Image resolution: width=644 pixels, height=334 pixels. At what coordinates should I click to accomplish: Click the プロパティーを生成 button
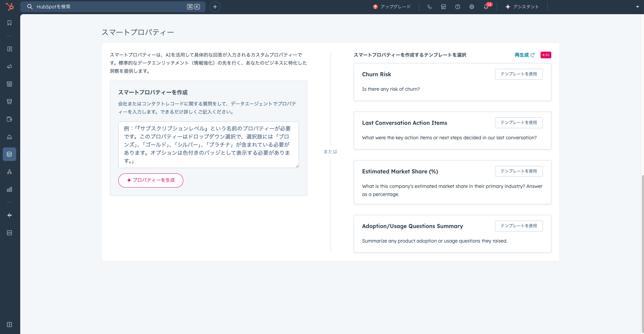click(x=151, y=180)
